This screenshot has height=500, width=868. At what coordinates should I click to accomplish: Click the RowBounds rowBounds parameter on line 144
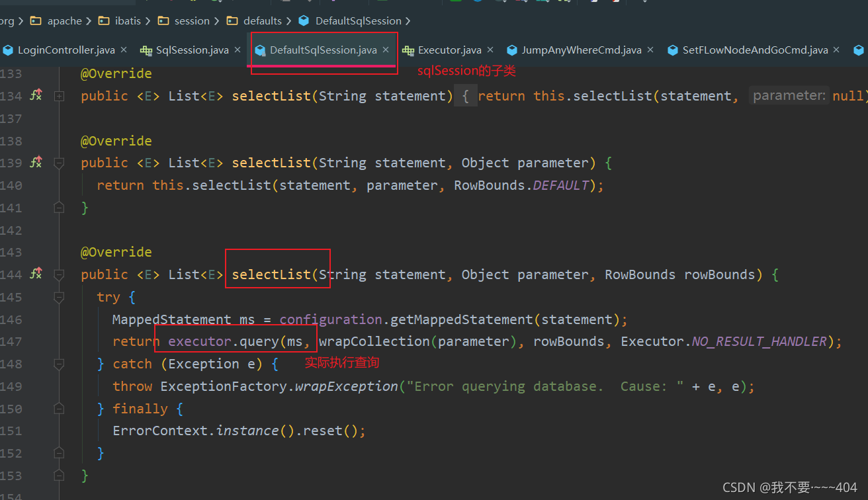tap(680, 274)
